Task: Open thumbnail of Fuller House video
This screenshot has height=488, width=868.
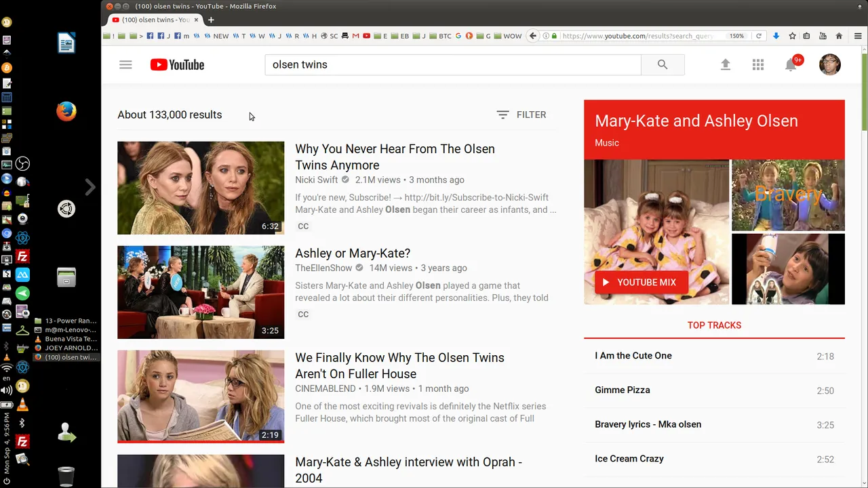Action: [x=201, y=396]
